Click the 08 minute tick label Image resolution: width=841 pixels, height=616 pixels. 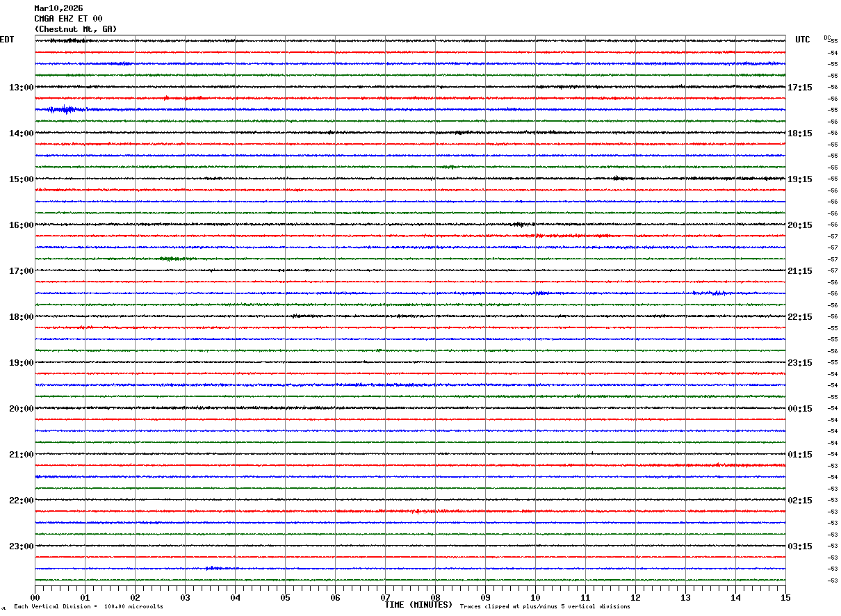click(x=435, y=597)
